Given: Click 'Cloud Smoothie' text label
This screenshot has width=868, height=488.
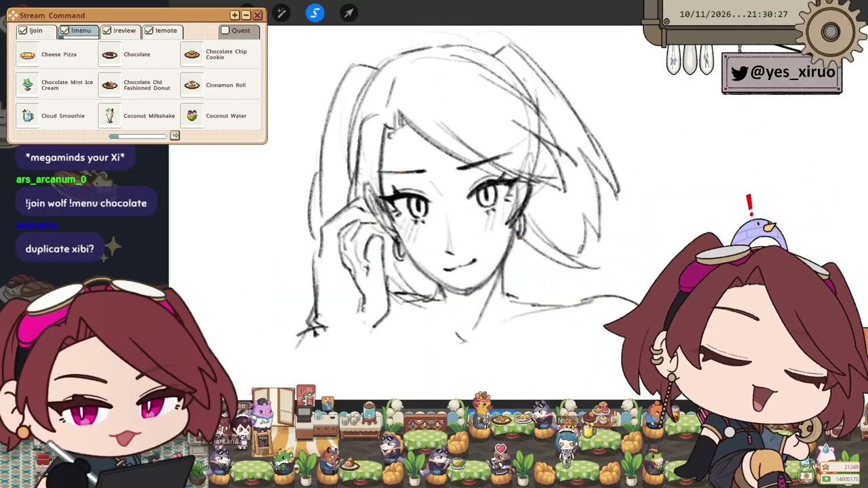Looking at the screenshot, I should click(x=63, y=116).
